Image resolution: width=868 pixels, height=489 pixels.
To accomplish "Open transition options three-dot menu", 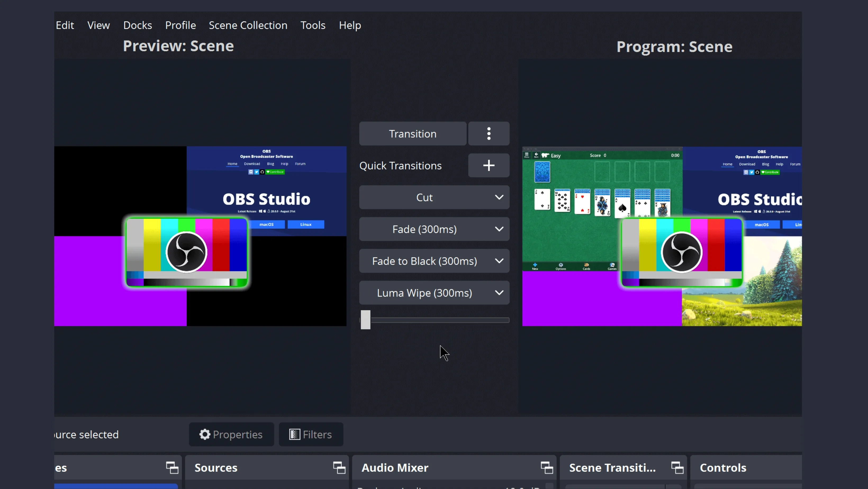I will point(489,133).
